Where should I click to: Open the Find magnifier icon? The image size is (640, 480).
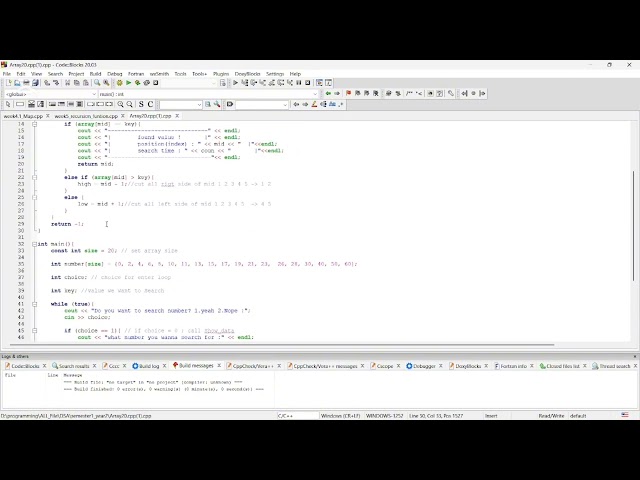pyautogui.click(x=97, y=83)
